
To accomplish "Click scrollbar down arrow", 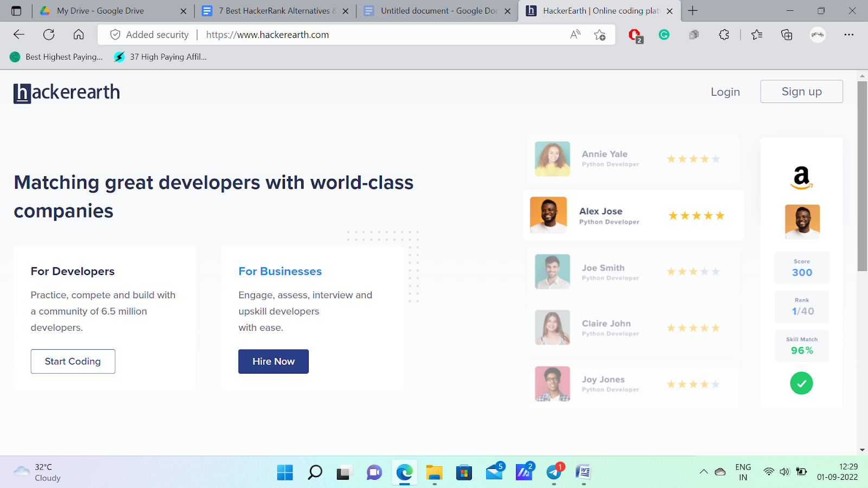I will coord(862,450).
